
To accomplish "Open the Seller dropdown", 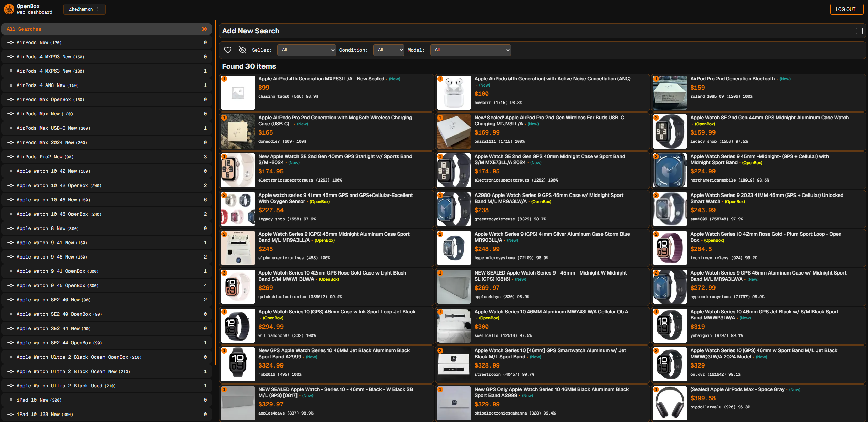I will coord(306,50).
